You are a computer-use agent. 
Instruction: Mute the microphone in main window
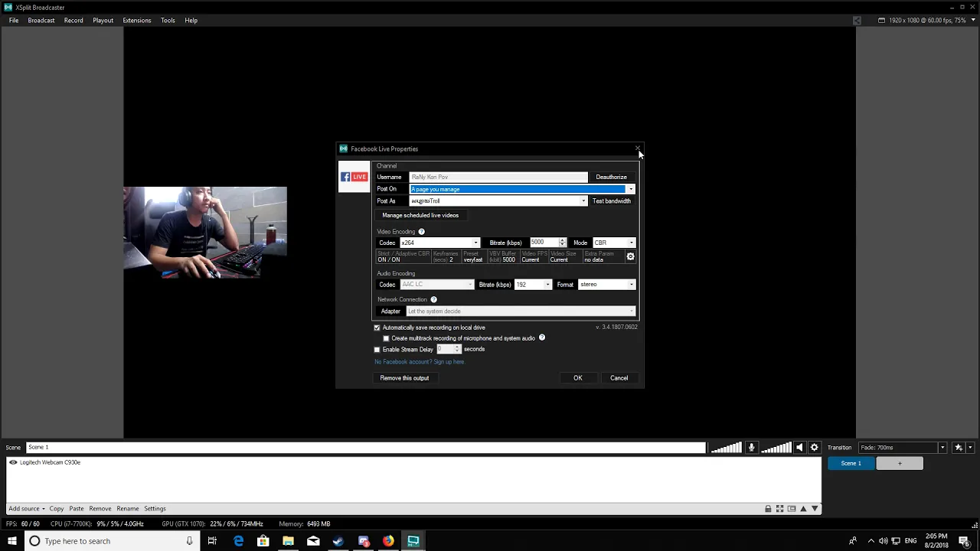tap(751, 448)
